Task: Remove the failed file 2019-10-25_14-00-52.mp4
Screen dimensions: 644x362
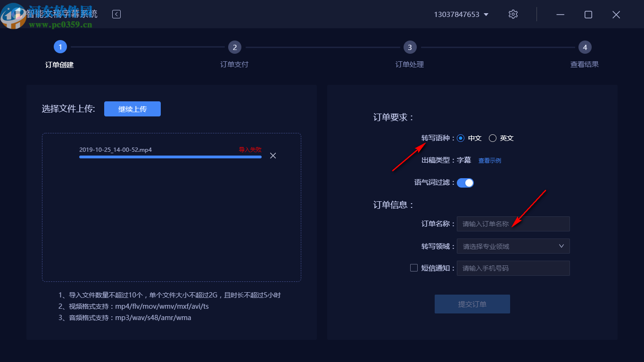Action: click(272, 155)
